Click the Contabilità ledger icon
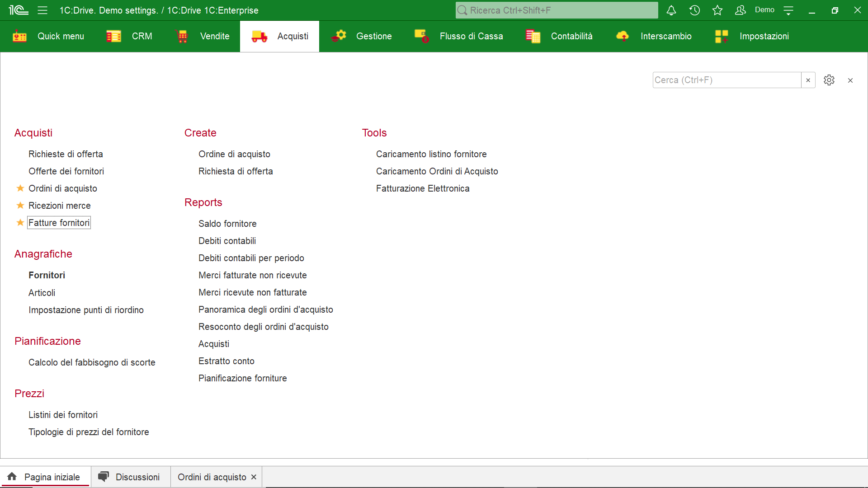 click(x=533, y=36)
